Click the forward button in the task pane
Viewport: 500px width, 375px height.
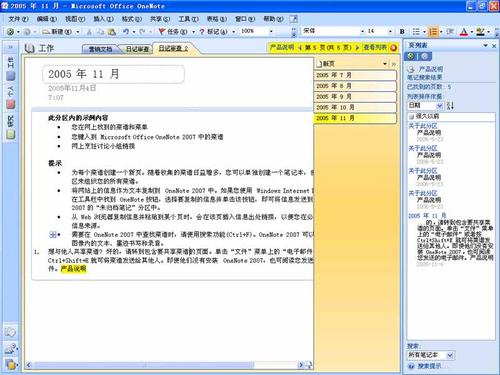coord(425,56)
